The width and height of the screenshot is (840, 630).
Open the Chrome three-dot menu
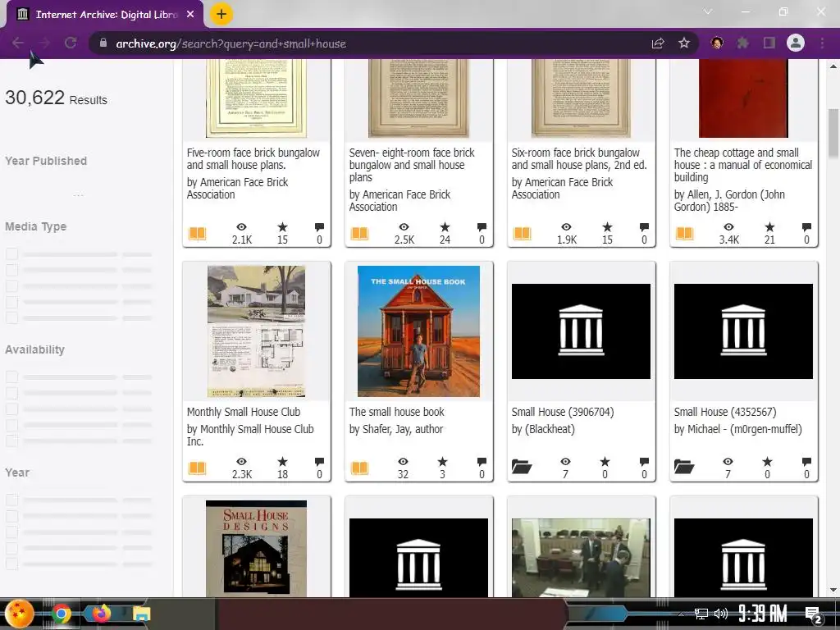[x=822, y=43]
